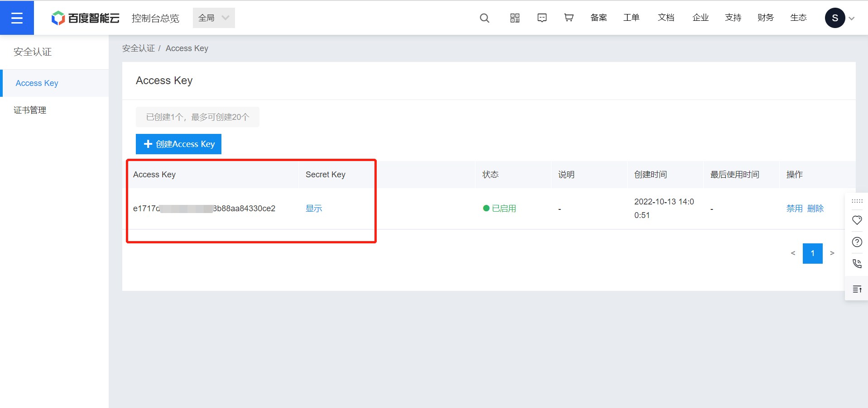Image resolution: width=868 pixels, height=408 pixels.
Task: Go to 控制台总览
Action: pos(155,18)
